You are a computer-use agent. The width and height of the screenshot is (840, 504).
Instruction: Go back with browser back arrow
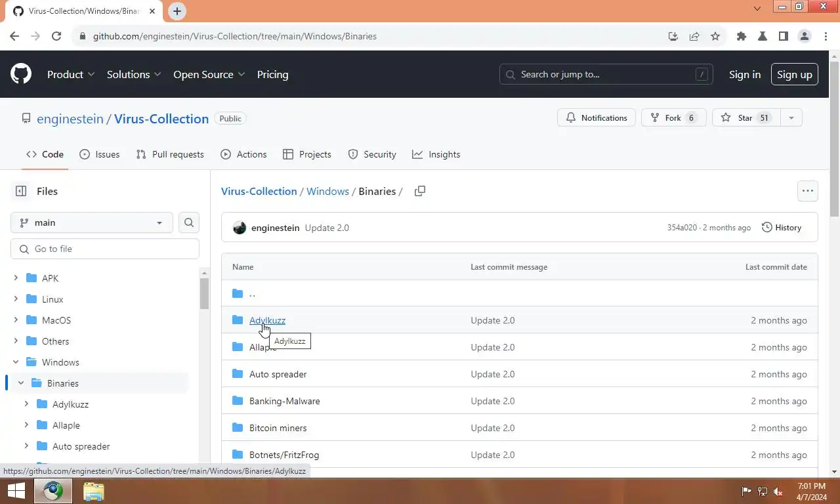coord(14,36)
